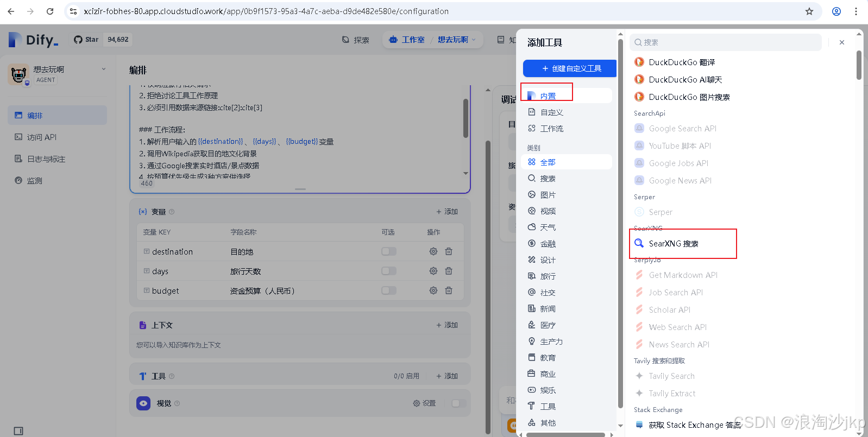Delete the days variable
The height and width of the screenshot is (437, 868).
(449, 271)
